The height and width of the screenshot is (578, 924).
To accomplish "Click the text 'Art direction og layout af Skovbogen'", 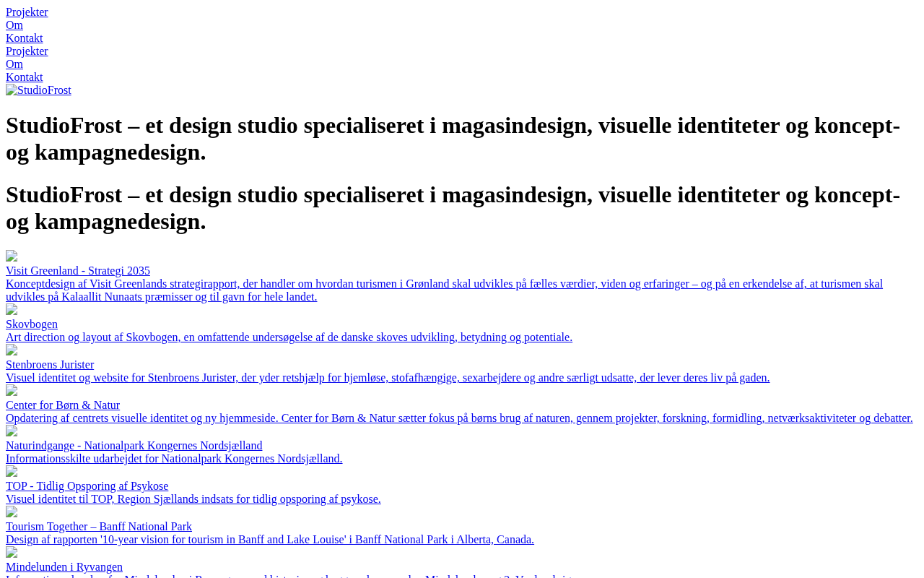I will point(289,337).
